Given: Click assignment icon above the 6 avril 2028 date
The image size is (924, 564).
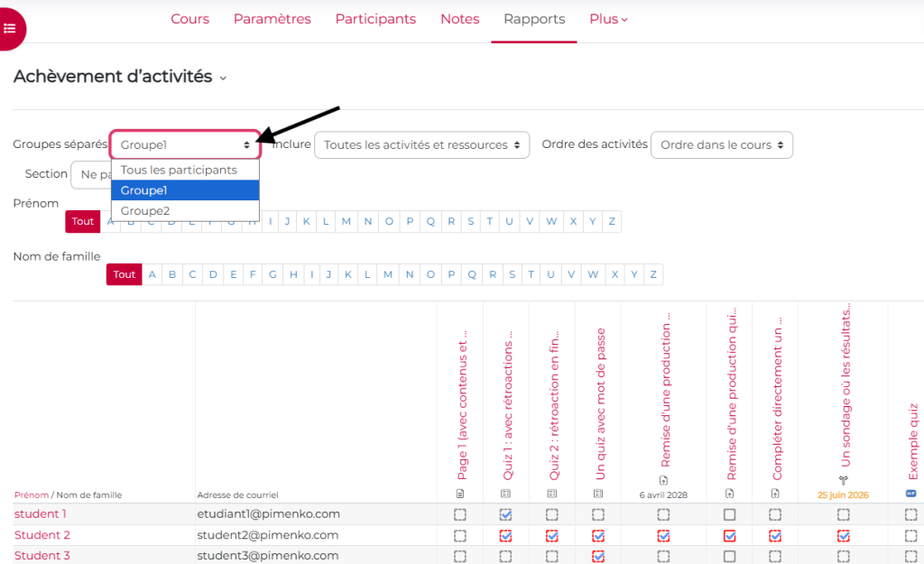Looking at the screenshot, I should [x=663, y=480].
